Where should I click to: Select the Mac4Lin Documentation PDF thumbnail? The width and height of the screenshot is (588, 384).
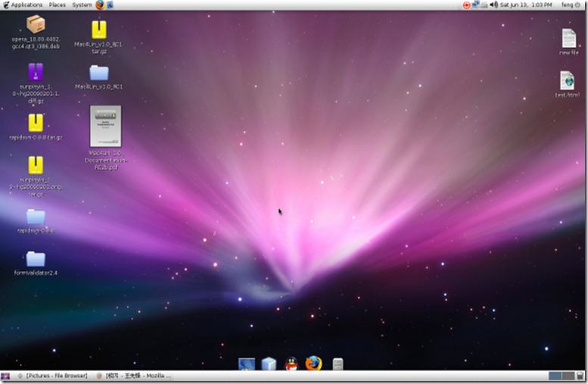tap(105, 126)
